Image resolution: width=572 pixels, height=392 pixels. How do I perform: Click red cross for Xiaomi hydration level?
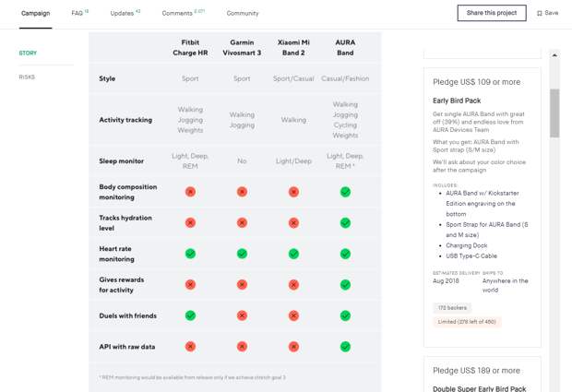(293, 223)
